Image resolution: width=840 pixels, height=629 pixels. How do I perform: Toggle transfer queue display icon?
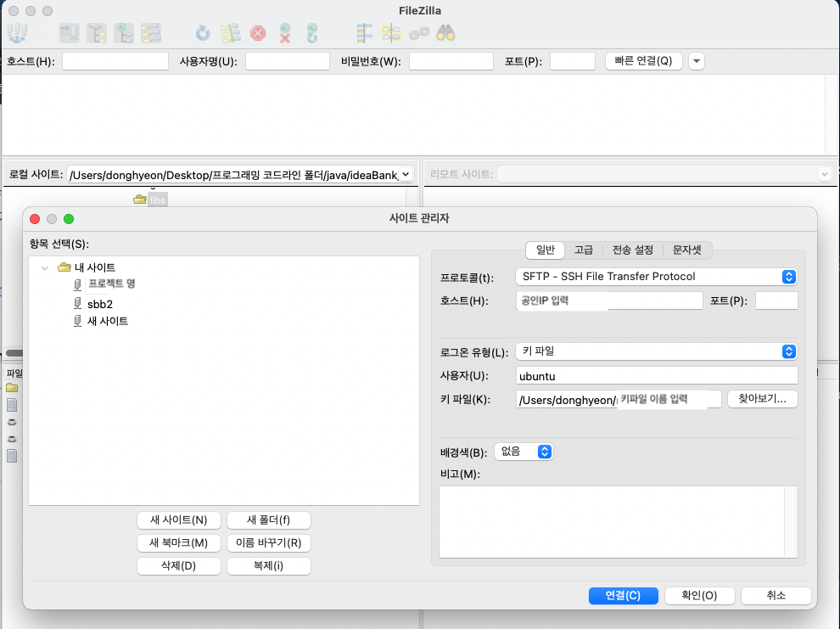point(151,33)
